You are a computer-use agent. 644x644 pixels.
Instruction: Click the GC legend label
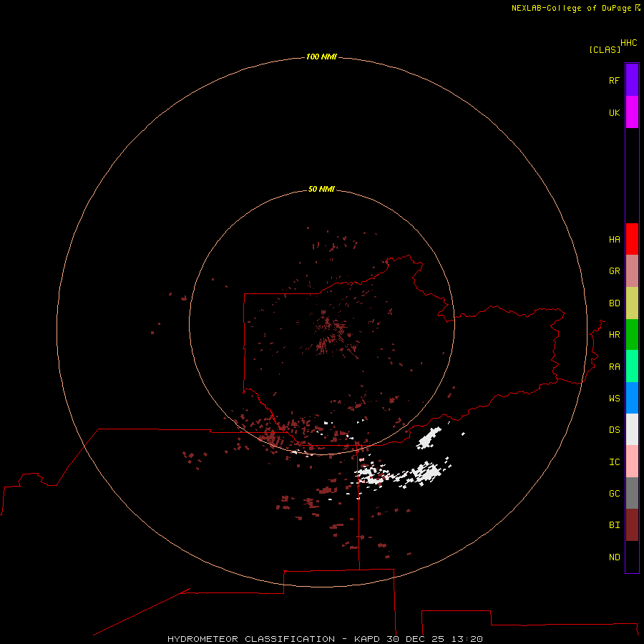[614, 494]
